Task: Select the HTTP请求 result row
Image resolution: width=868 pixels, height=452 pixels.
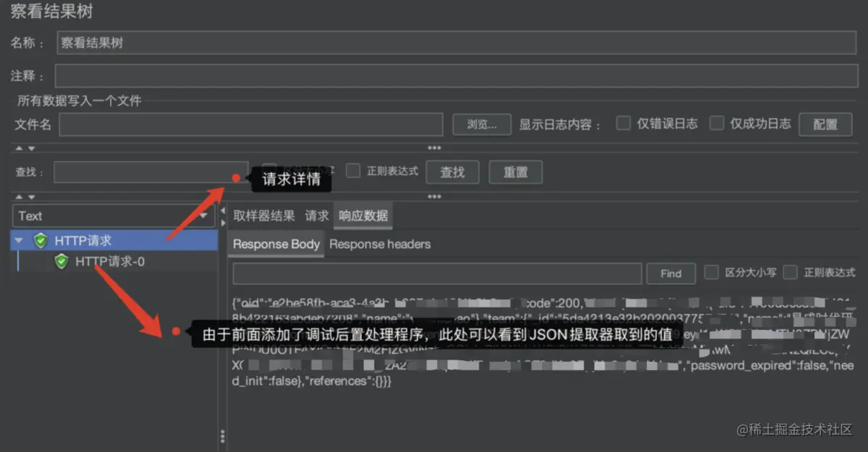Action: (x=114, y=241)
